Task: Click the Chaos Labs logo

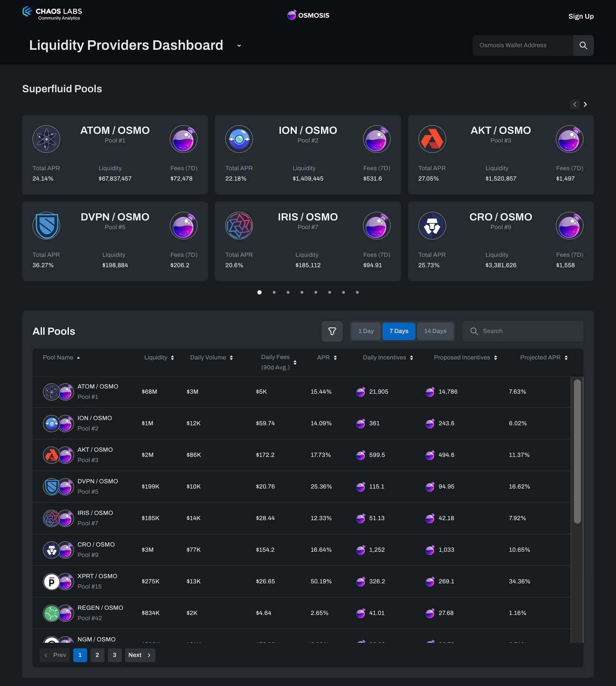Action: (52, 13)
